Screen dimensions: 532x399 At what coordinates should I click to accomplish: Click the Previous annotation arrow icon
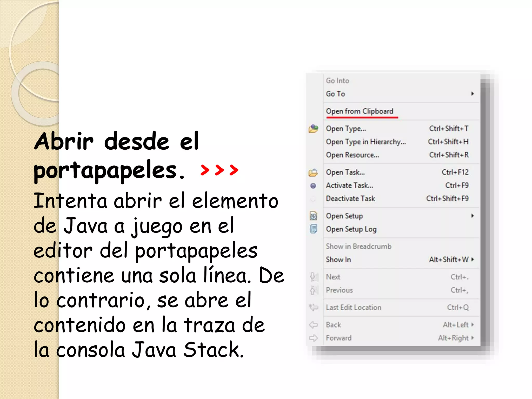pos(314,290)
